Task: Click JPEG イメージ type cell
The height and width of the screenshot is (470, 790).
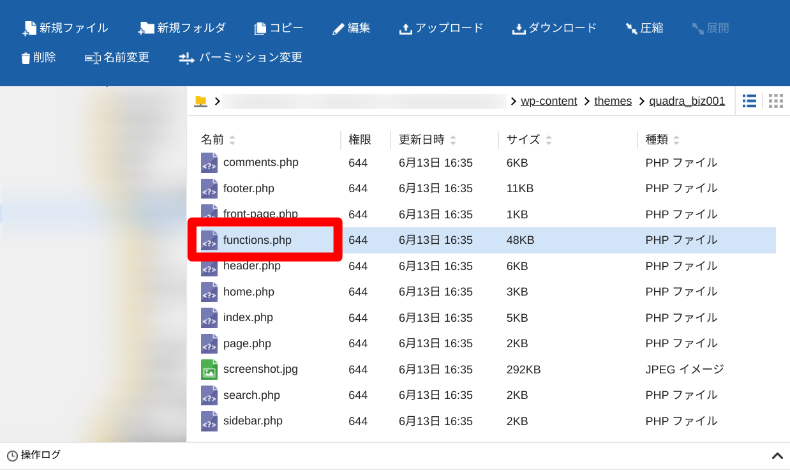Action: pyautogui.click(x=685, y=369)
